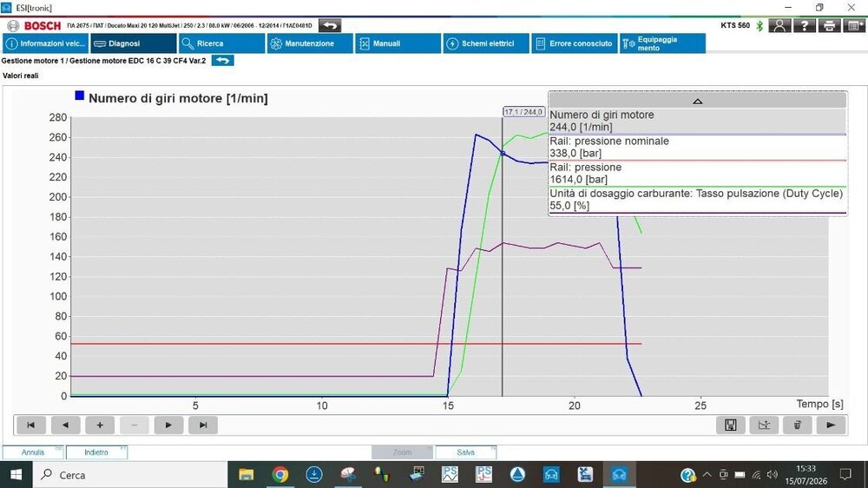The height and width of the screenshot is (488, 868).
Task: Open the user profile icon
Action: 779,25
